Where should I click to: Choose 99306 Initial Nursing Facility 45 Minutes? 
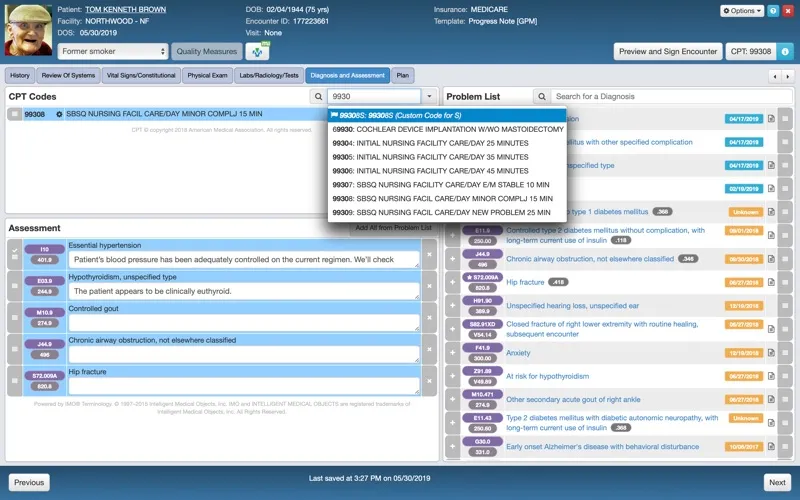click(447, 171)
